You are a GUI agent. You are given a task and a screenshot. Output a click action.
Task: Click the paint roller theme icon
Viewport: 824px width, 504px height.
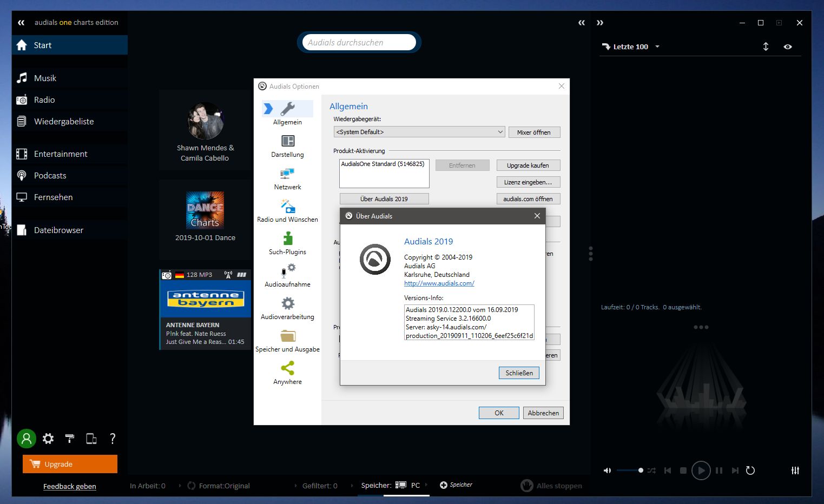point(69,439)
